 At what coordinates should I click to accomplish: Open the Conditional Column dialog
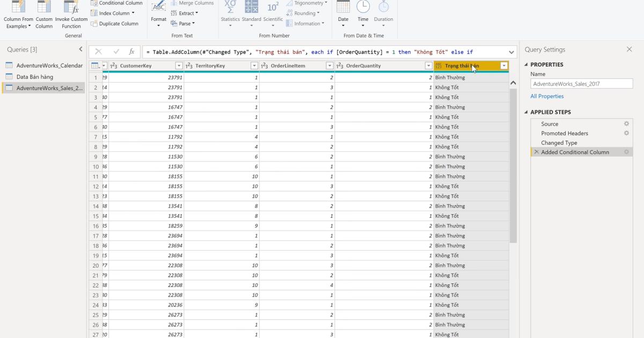click(x=116, y=3)
